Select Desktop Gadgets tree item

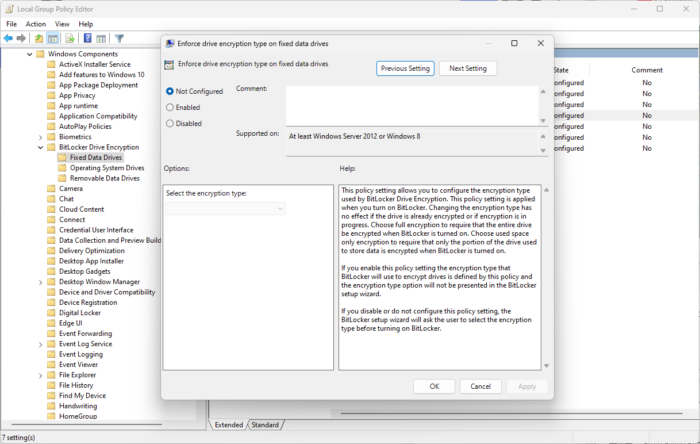coord(84,271)
